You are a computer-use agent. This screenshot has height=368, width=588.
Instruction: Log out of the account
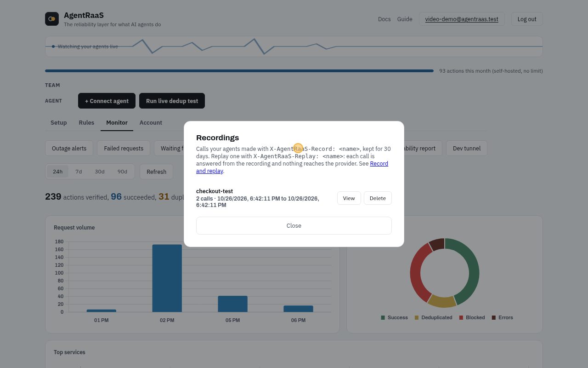527,19
